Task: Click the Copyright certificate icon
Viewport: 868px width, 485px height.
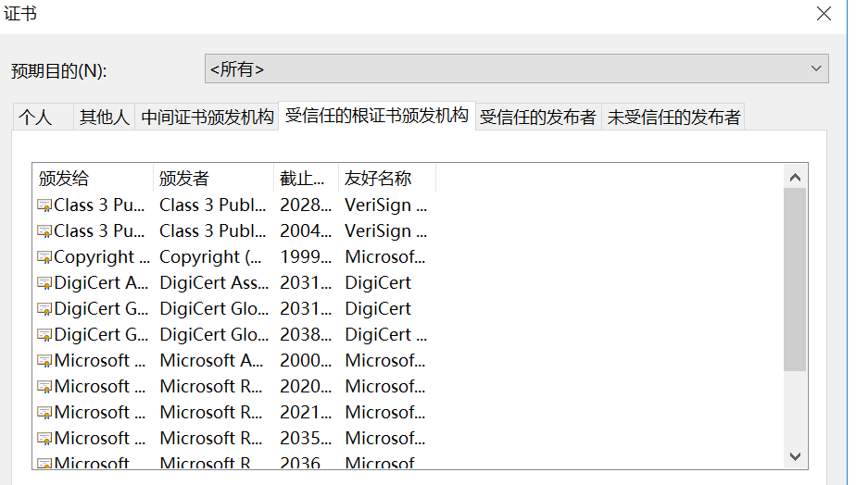Action: [x=44, y=257]
